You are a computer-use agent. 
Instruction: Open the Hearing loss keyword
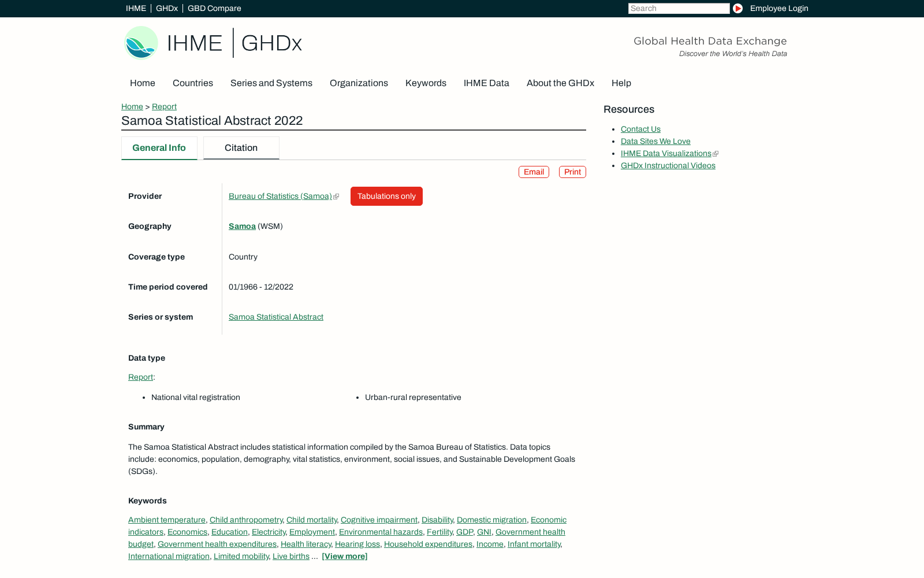(x=357, y=544)
